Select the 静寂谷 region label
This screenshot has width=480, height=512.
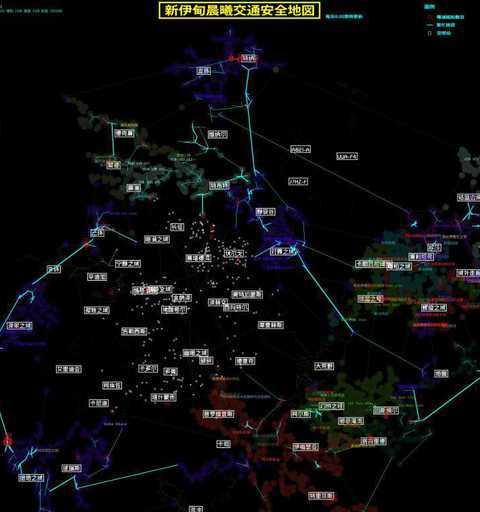pos(266,212)
